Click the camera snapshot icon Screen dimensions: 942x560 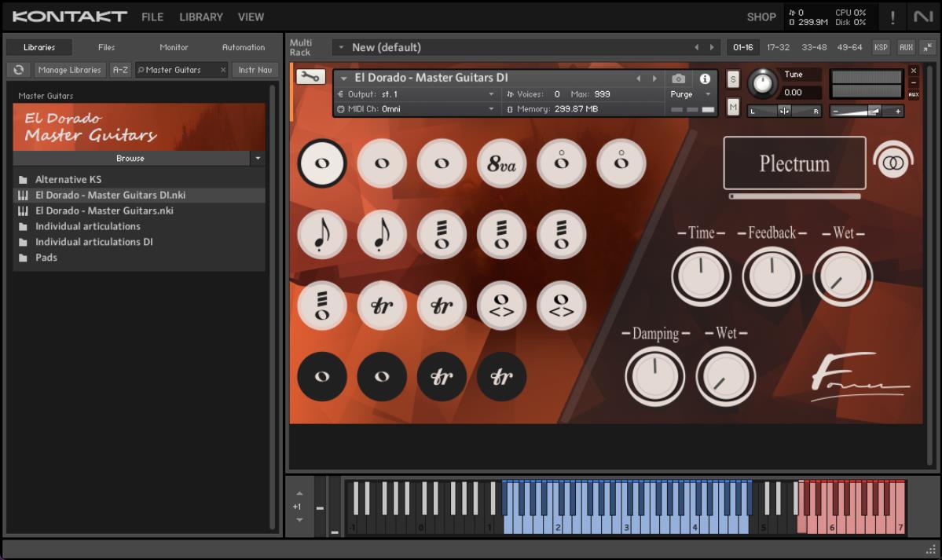(679, 79)
